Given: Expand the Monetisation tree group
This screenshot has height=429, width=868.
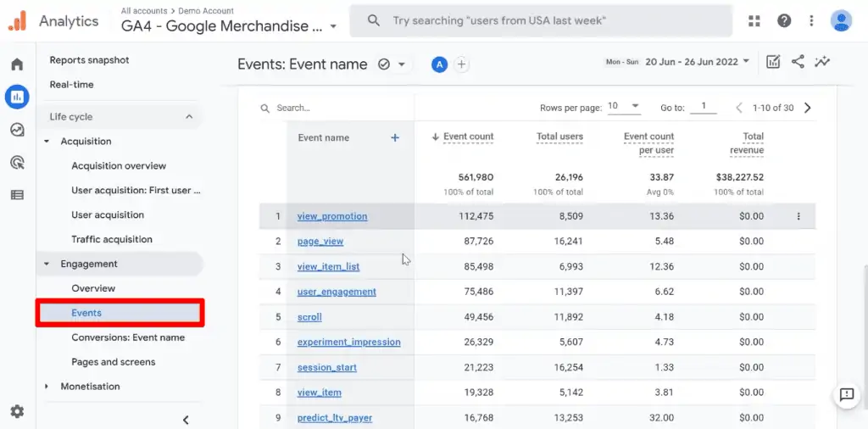Looking at the screenshot, I should pos(47,387).
